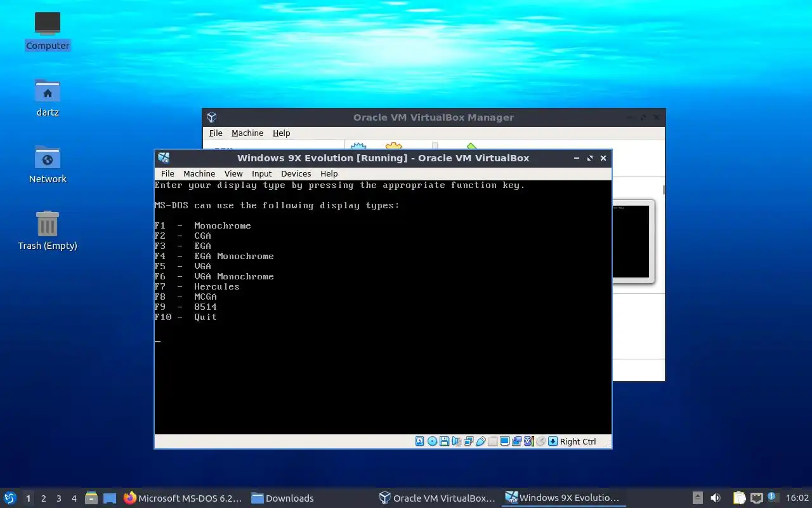Select the Computer desktop icon

click(48, 30)
